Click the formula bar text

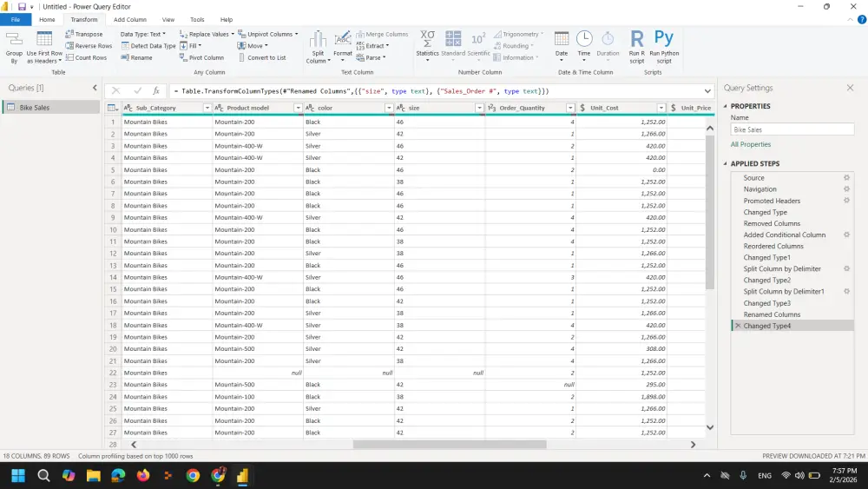pyautogui.click(x=361, y=91)
